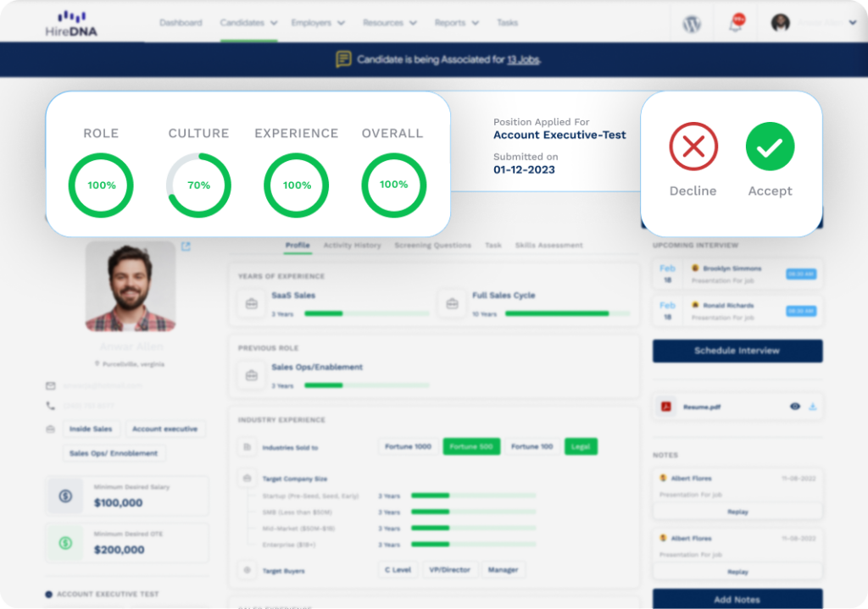Open the notifications bell

point(737,23)
